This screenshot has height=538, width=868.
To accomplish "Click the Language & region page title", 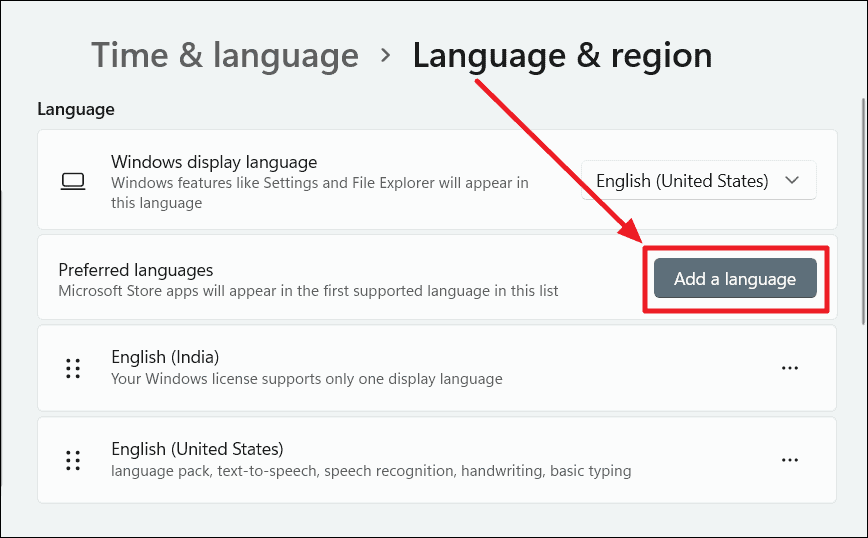I will pyautogui.click(x=562, y=55).
